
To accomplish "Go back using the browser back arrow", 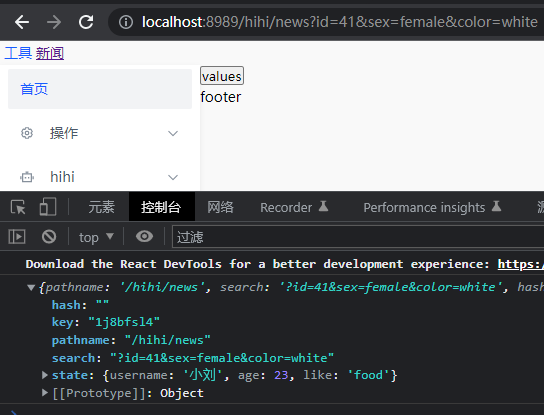I will (x=22, y=22).
